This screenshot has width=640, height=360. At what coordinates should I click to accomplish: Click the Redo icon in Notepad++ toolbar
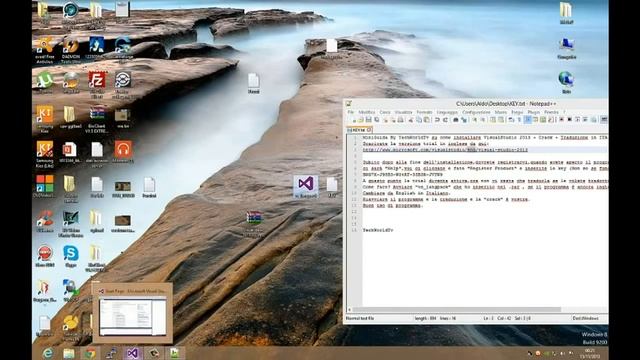pyautogui.click(x=445, y=120)
